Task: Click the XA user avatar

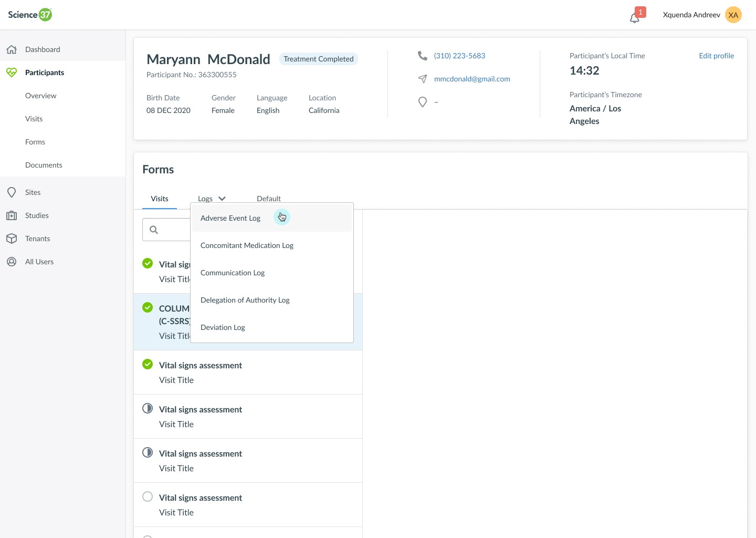Action: pyautogui.click(x=733, y=15)
